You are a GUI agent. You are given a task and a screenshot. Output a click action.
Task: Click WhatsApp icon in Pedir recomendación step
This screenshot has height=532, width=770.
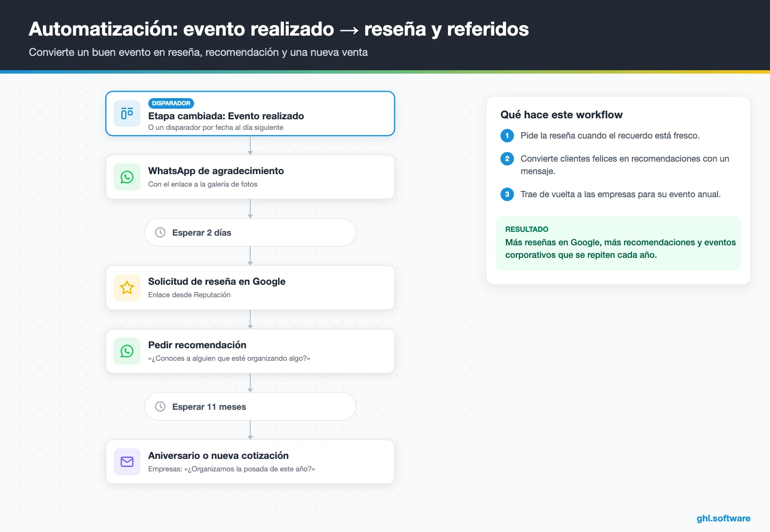click(127, 351)
